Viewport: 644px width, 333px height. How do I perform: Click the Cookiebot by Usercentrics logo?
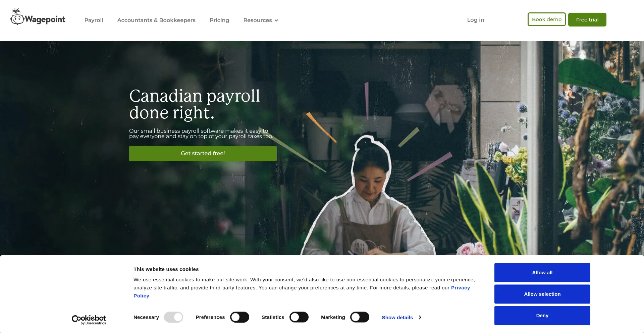[89, 320]
